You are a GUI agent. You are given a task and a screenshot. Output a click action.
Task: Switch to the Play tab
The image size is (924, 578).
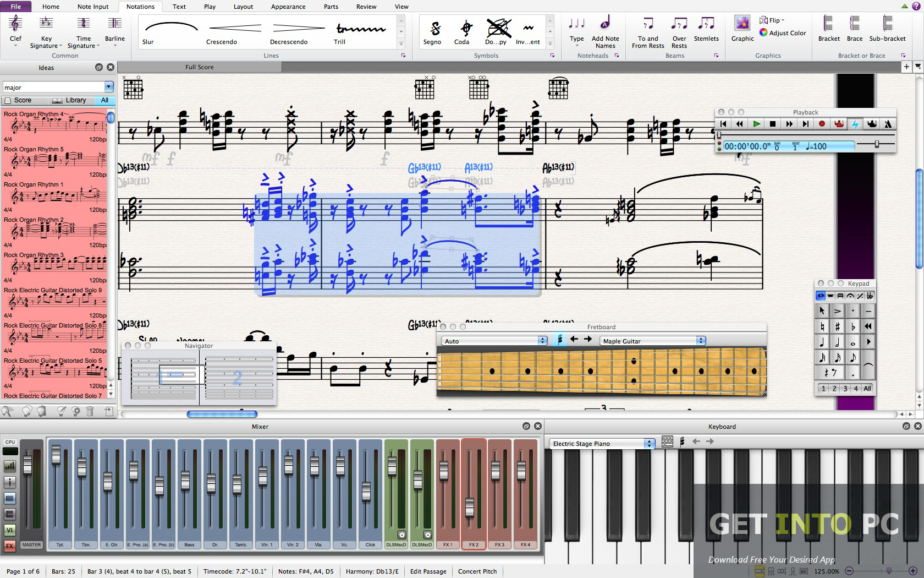coord(210,7)
